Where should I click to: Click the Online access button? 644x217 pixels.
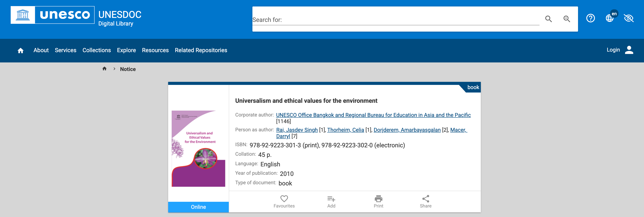198,207
